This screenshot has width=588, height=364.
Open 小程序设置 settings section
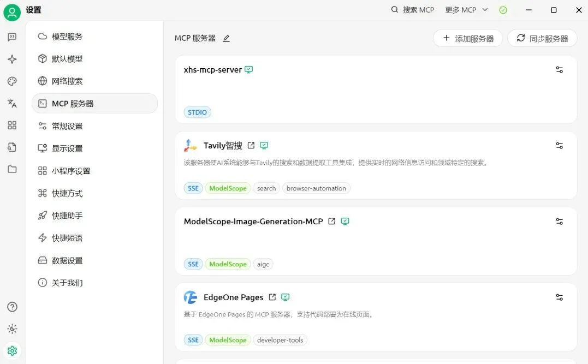[x=94, y=171]
